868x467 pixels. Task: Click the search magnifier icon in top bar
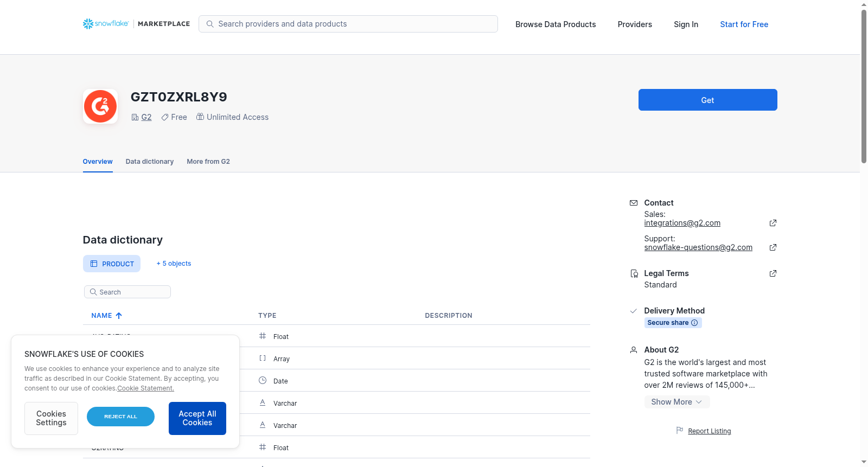(x=210, y=24)
